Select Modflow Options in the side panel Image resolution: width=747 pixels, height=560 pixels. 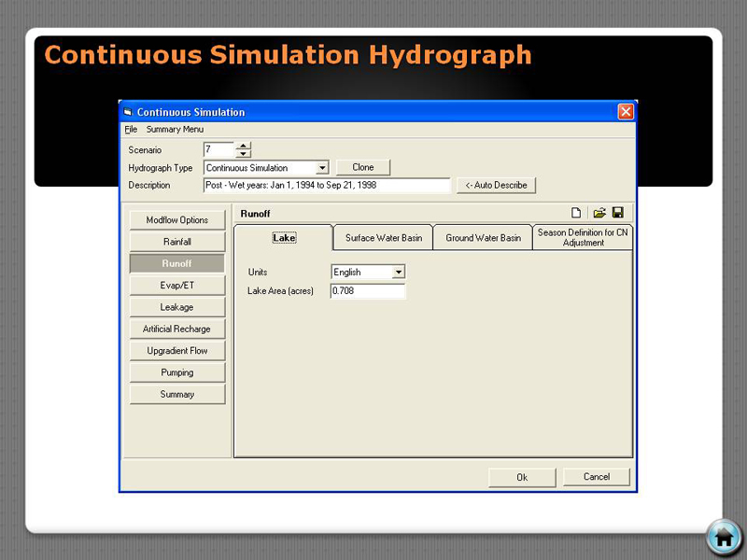pyautogui.click(x=177, y=220)
